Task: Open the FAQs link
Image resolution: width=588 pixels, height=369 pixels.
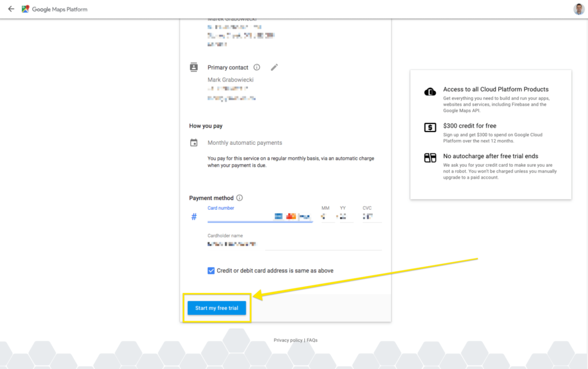Action: pos(312,340)
